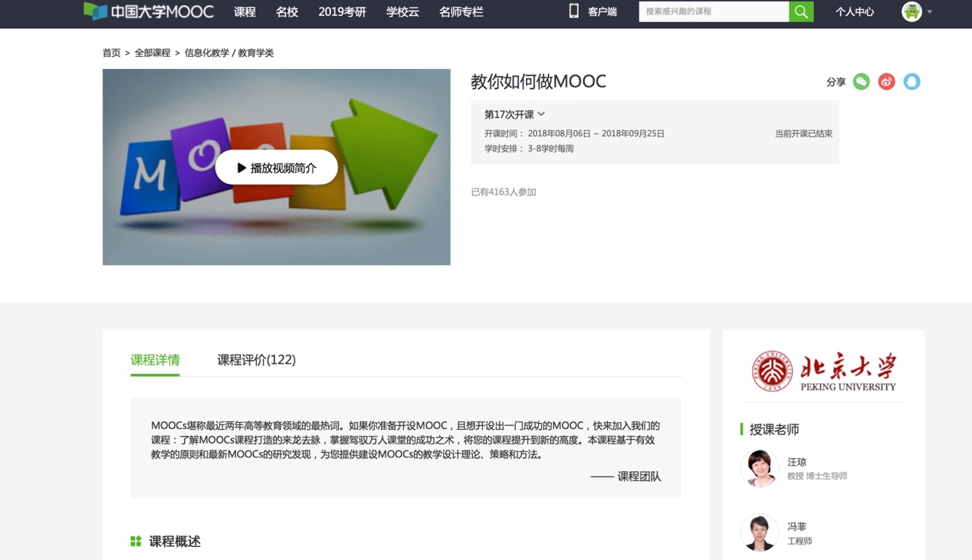This screenshot has height=560, width=972.
Task: Go to 个人中心 personal center
Action: [x=854, y=11]
